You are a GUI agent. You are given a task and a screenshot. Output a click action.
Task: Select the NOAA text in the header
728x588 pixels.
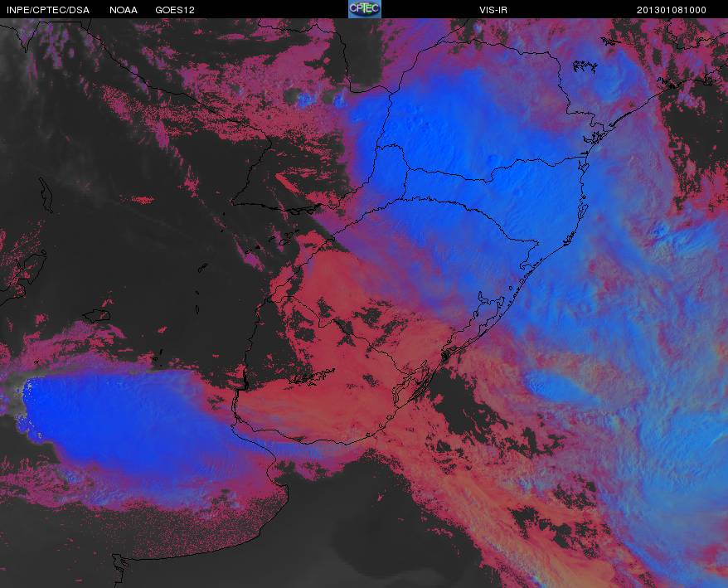coord(123,10)
